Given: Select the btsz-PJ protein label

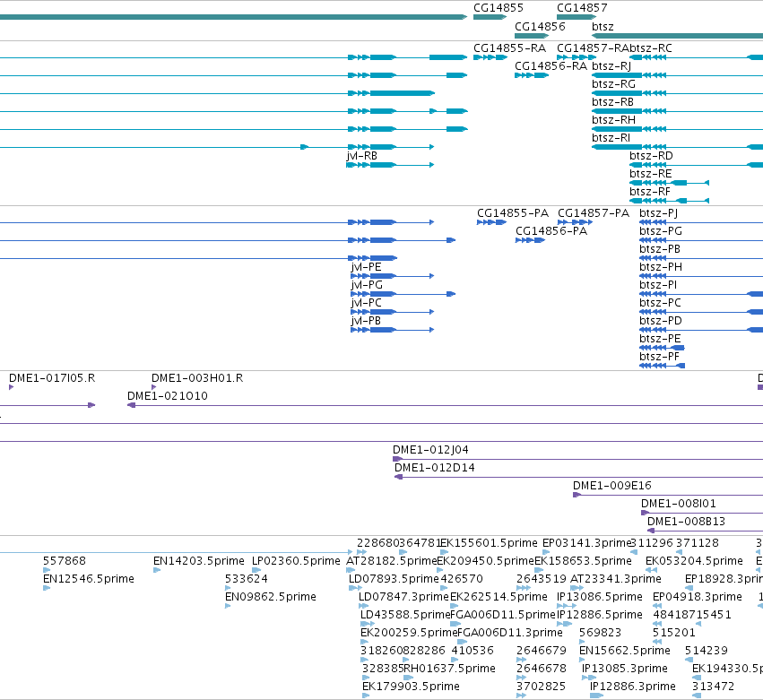Looking at the screenshot, I should pyautogui.click(x=658, y=213).
